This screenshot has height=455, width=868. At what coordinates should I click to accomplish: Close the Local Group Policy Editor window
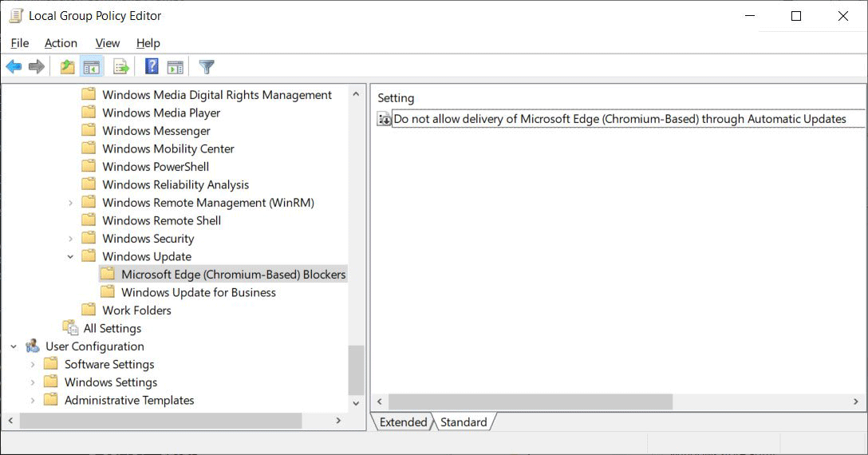pos(843,15)
